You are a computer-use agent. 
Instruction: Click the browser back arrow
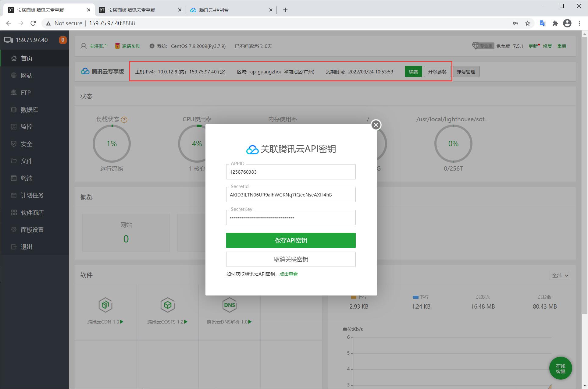[x=9, y=23]
